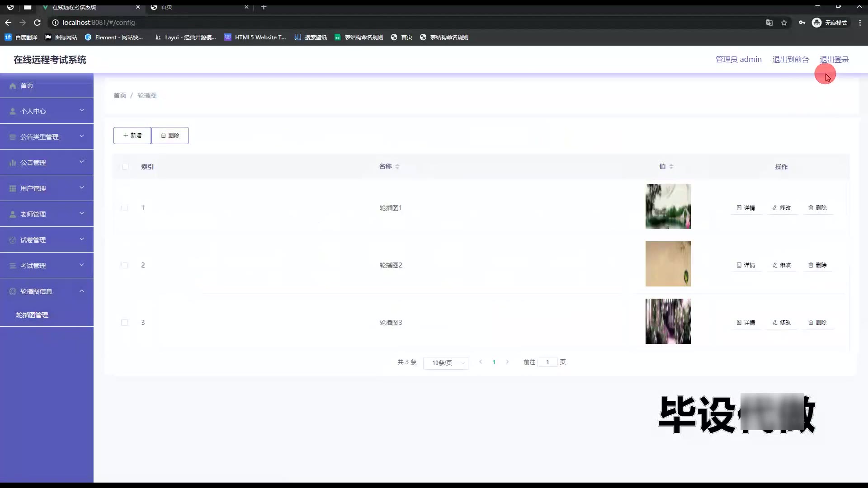The image size is (868, 488).
Task: Click the bookmark star icon
Action: tap(784, 23)
